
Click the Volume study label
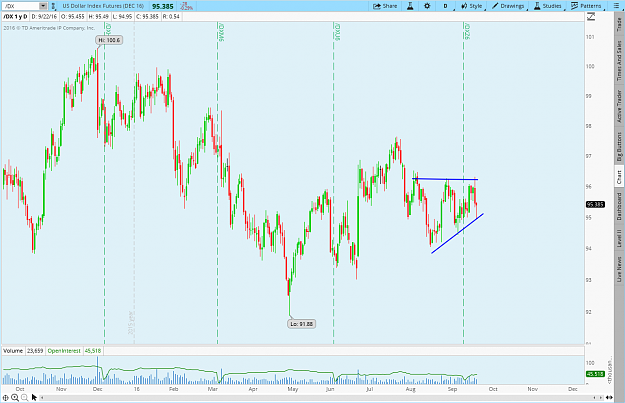(x=13, y=351)
